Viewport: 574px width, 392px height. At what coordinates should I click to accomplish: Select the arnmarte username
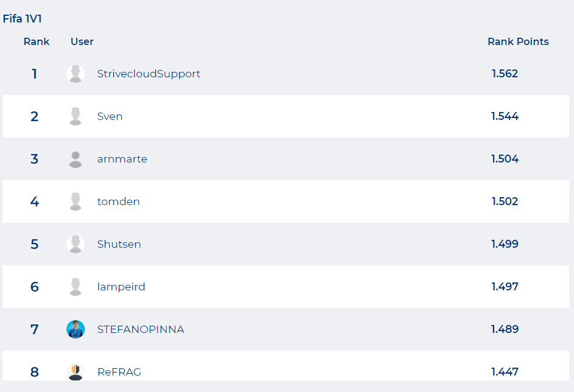[x=122, y=159]
